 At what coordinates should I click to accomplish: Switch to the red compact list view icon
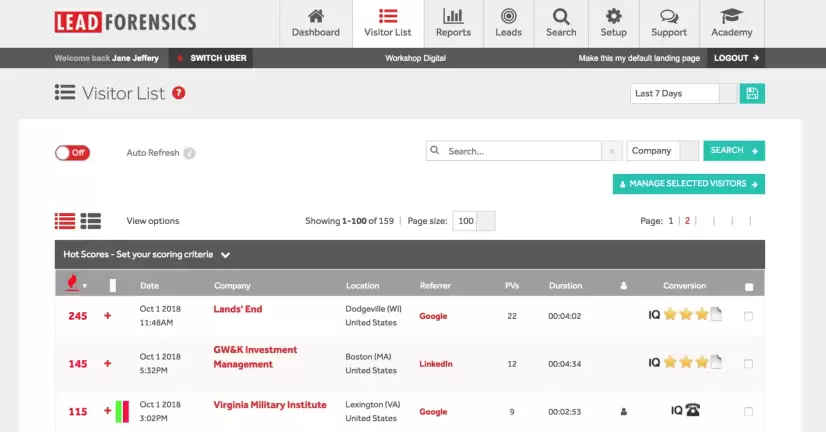65,221
